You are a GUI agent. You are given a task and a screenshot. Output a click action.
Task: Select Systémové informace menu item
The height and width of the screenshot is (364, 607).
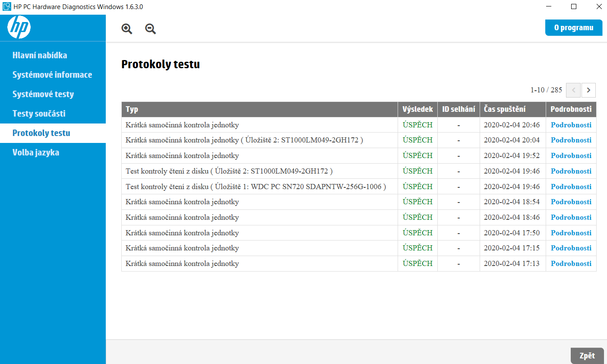(x=52, y=75)
